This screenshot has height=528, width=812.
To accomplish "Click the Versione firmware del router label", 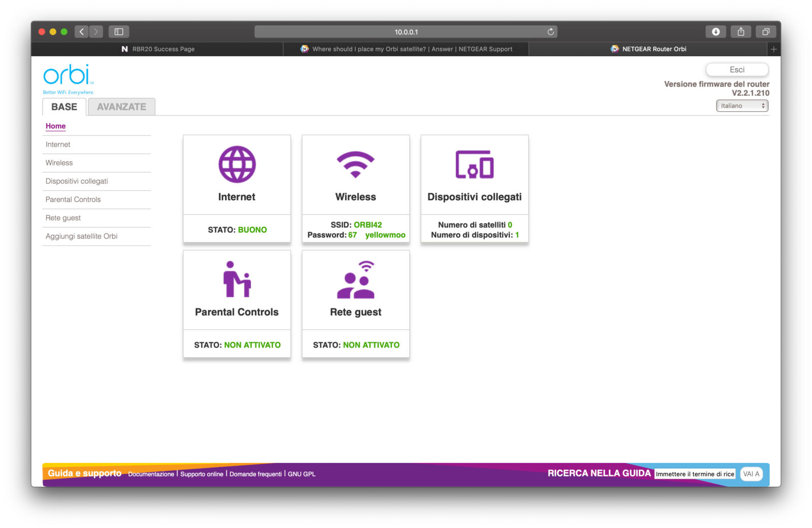I will pyautogui.click(x=717, y=84).
